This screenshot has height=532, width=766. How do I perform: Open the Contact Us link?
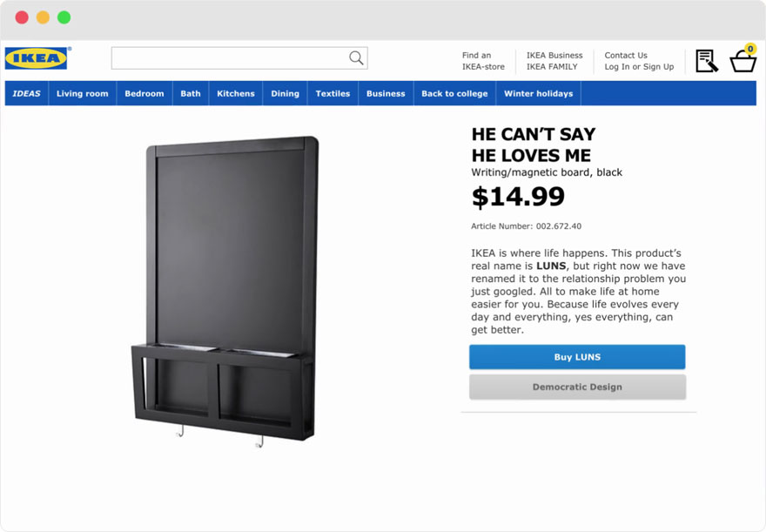[x=626, y=56]
